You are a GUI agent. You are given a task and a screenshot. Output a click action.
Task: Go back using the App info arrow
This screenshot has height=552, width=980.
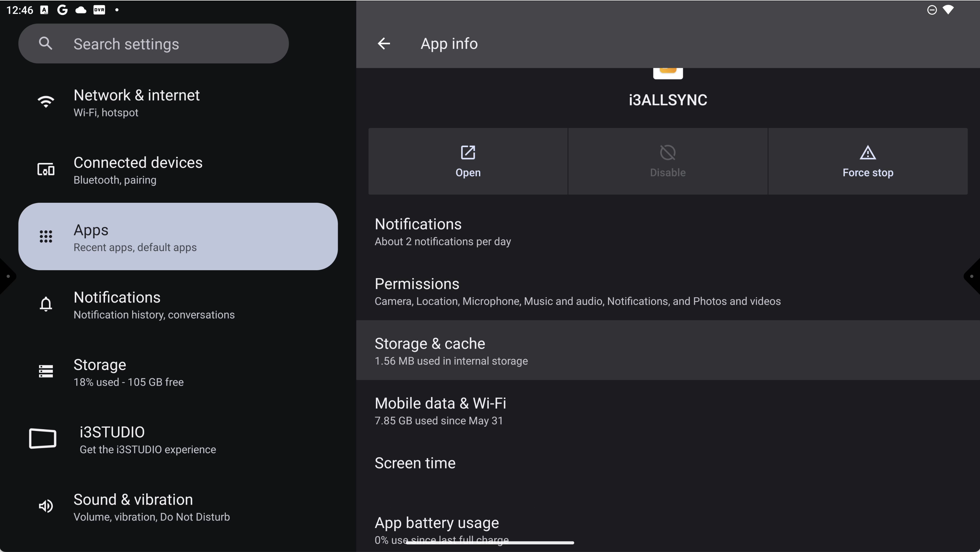384,43
